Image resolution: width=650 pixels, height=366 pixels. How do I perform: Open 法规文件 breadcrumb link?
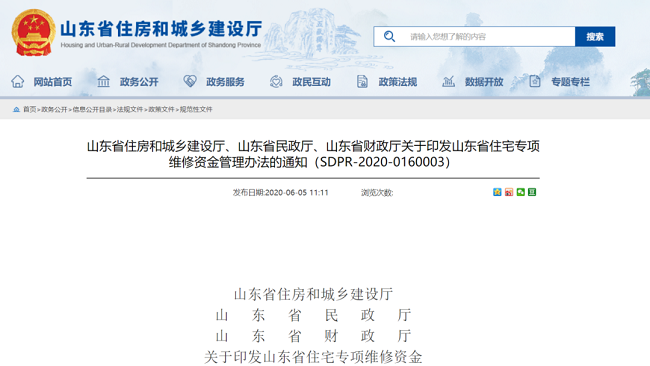(x=129, y=109)
